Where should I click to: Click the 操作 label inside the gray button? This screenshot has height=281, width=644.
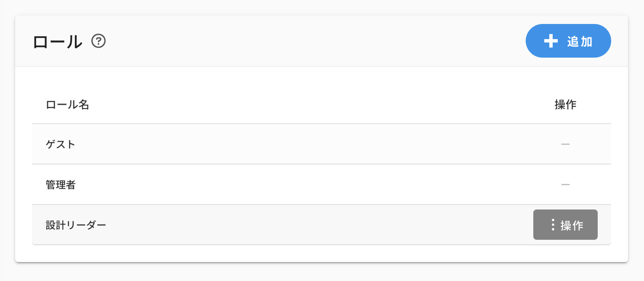coord(572,225)
